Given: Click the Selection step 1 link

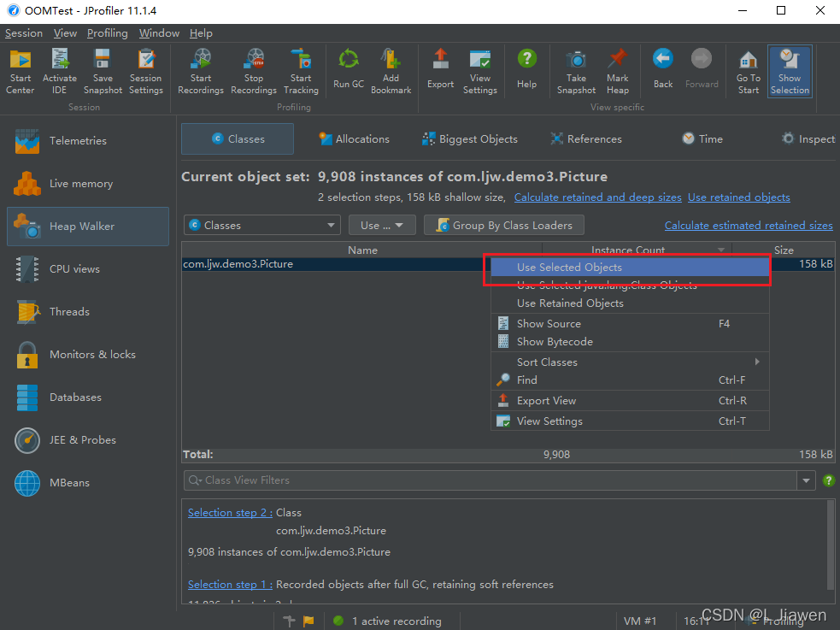Looking at the screenshot, I should pos(230,585).
